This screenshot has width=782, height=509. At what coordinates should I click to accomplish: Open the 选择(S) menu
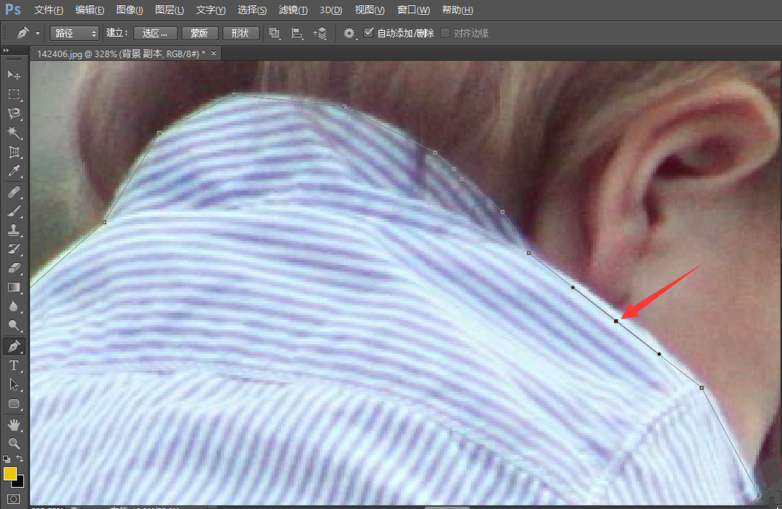[252, 10]
